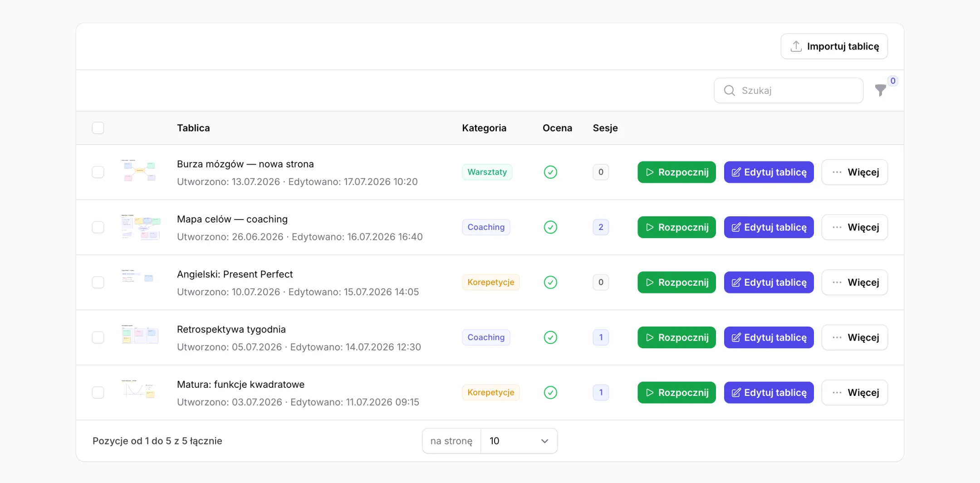Image resolution: width=980 pixels, height=483 pixels.
Task: Click session count badge for Mapa celów
Action: coord(601,227)
